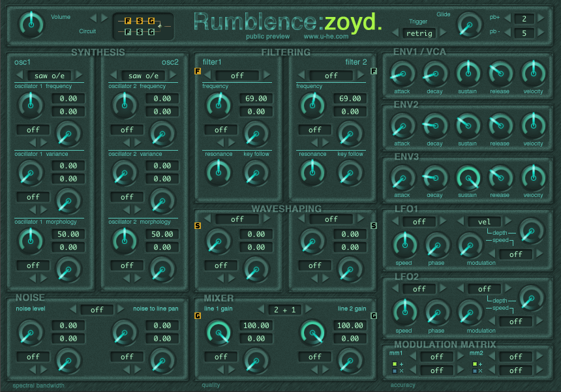Open www.u-he.com website link
Viewport: 561px width, 392px height.
coord(326,37)
